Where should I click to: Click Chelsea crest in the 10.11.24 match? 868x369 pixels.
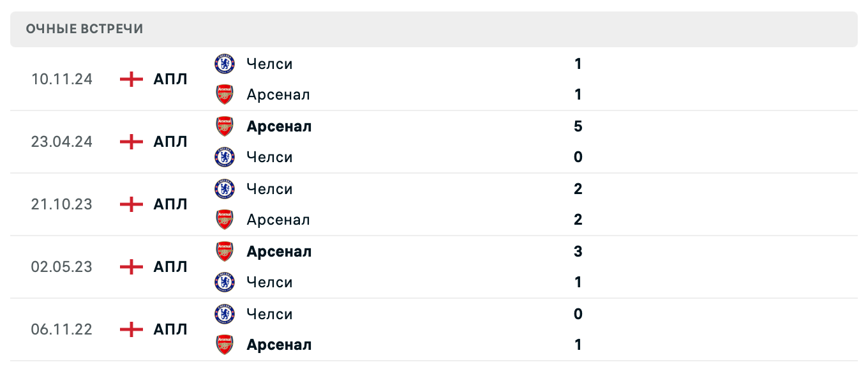tap(225, 64)
